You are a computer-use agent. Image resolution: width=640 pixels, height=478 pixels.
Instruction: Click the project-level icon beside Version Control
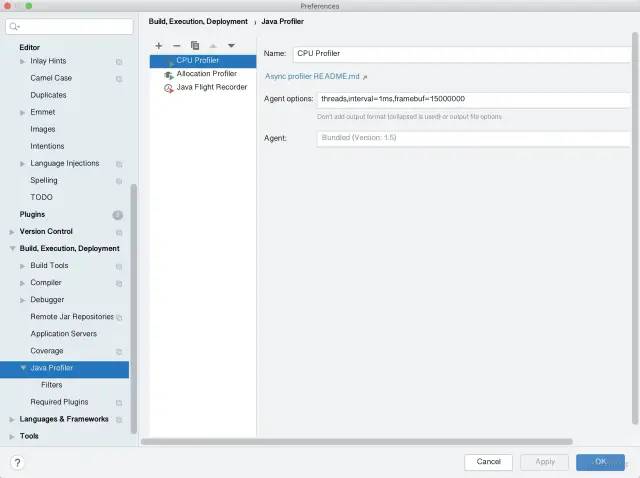pyautogui.click(x=119, y=233)
